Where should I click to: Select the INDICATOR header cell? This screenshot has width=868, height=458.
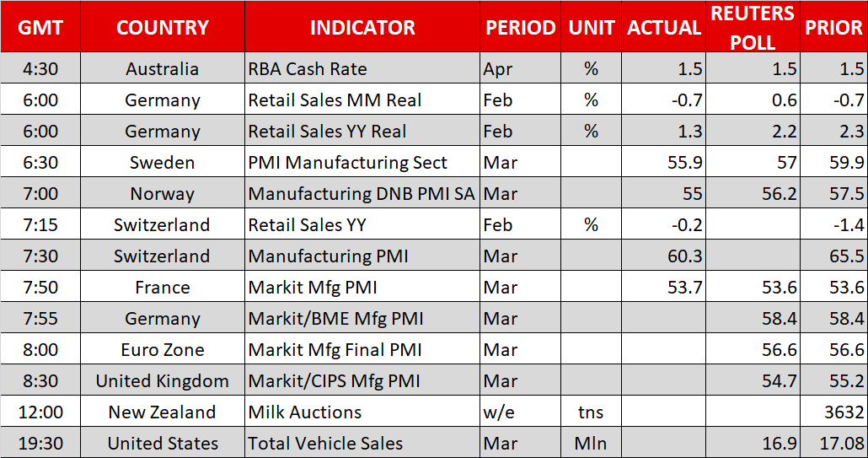[362, 27]
